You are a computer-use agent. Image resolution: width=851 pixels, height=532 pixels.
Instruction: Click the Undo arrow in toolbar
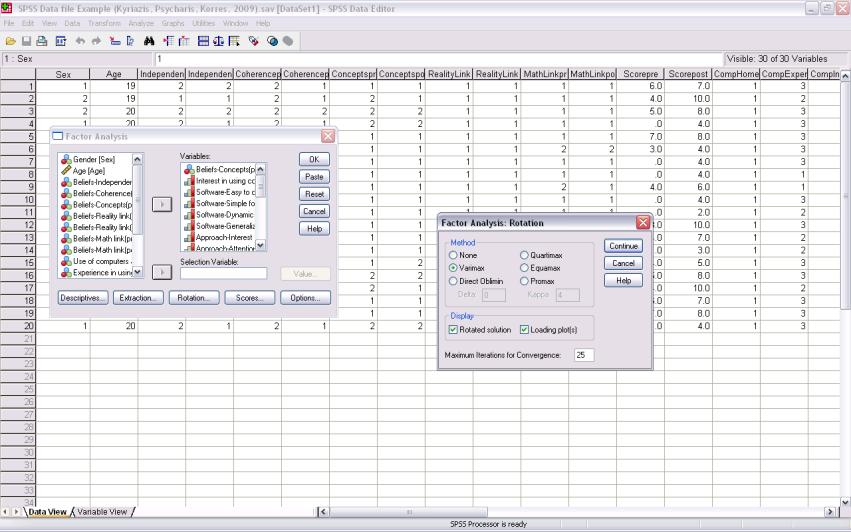pyautogui.click(x=80, y=41)
